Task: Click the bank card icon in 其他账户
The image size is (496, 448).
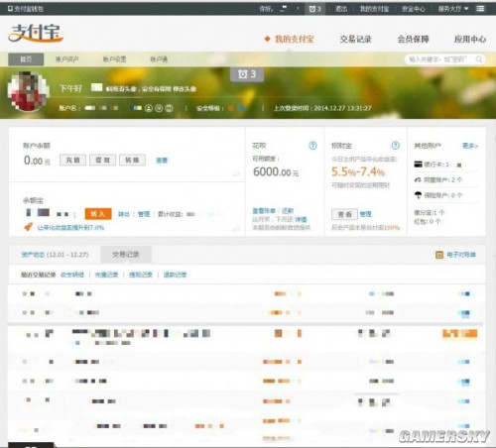Action: click(418, 165)
